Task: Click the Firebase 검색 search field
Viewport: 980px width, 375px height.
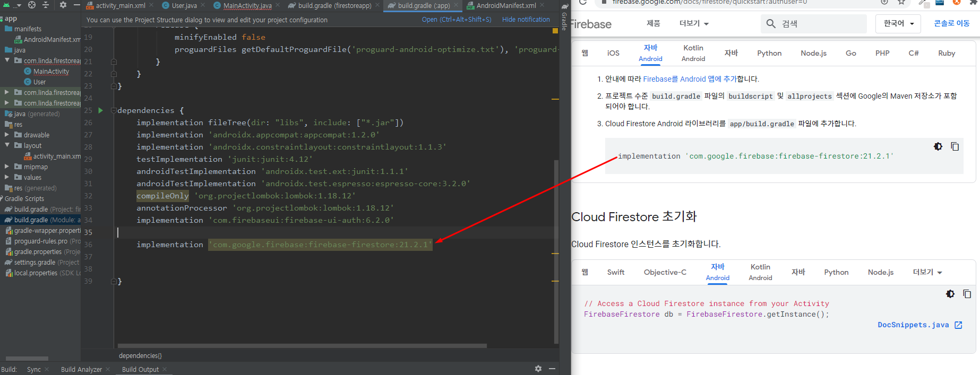Action: (814, 24)
